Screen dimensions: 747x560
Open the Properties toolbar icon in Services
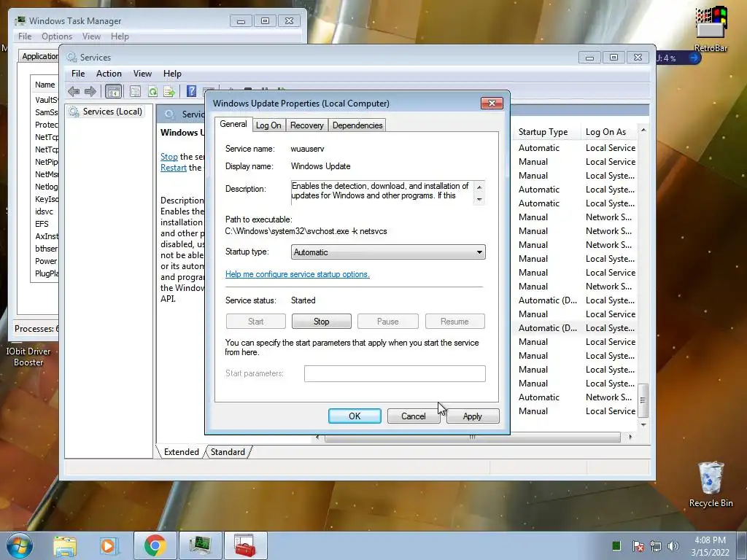click(135, 91)
